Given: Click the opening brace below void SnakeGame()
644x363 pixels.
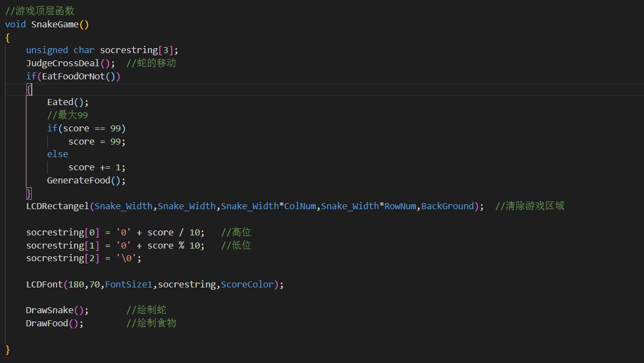Looking at the screenshot, I should (8, 38).
